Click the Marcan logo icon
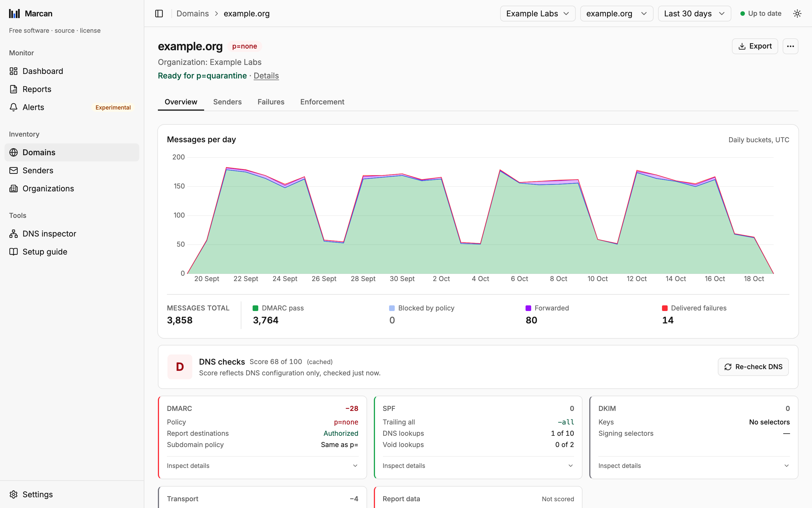Viewport: 812px width, 508px height. click(x=14, y=14)
